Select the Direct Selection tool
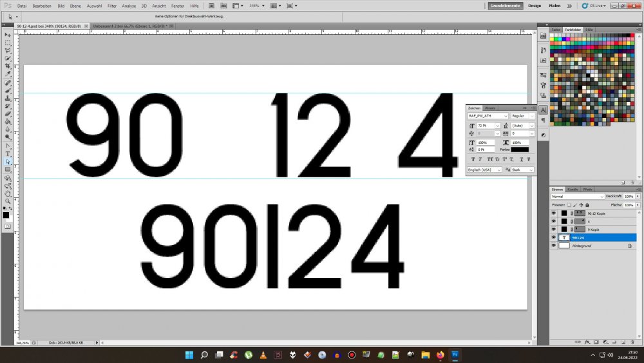The image size is (644, 363). pyautogui.click(x=8, y=162)
